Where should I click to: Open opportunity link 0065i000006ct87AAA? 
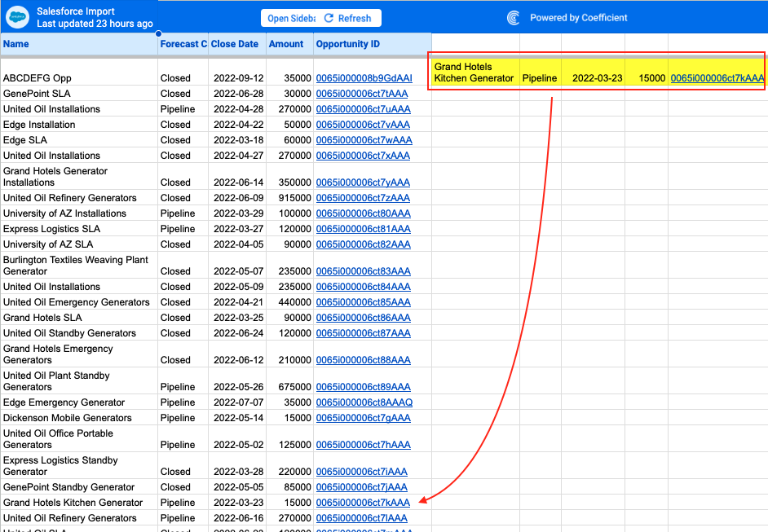click(364, 333)
